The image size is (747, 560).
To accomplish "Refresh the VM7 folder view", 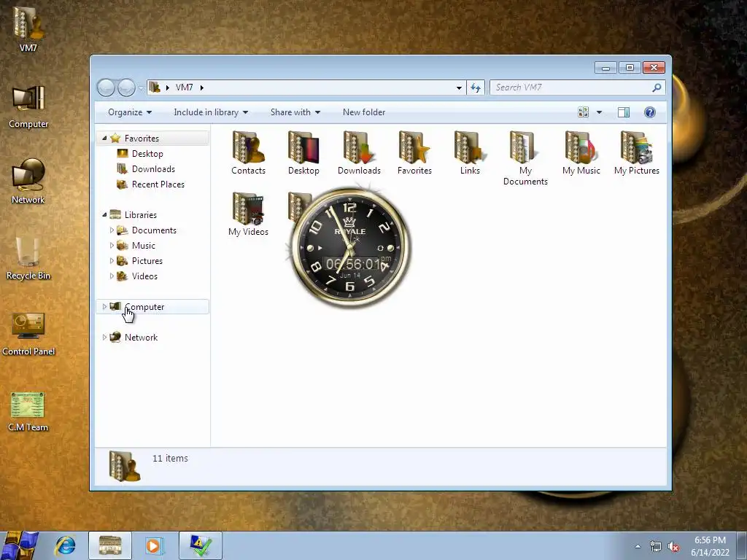I will pyautogui.click(x=476, y=87).
